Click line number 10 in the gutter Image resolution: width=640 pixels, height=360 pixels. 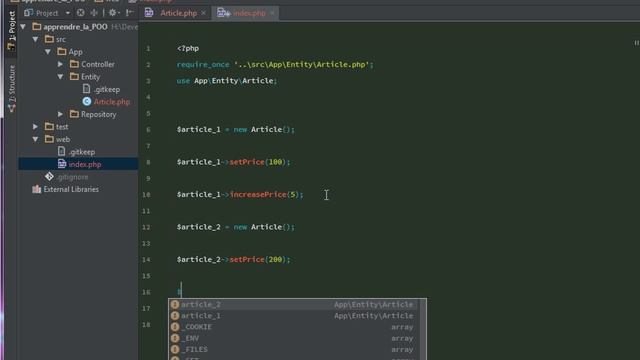(x=146, y=195)
